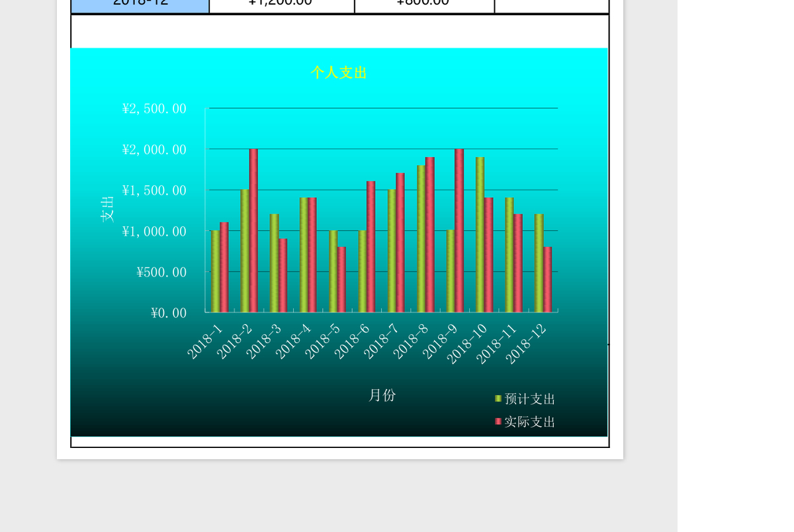This screenshot has width=794, height=532.
Task: Select the ¥2,000.00 axis label
Action: tap(154, 150)
